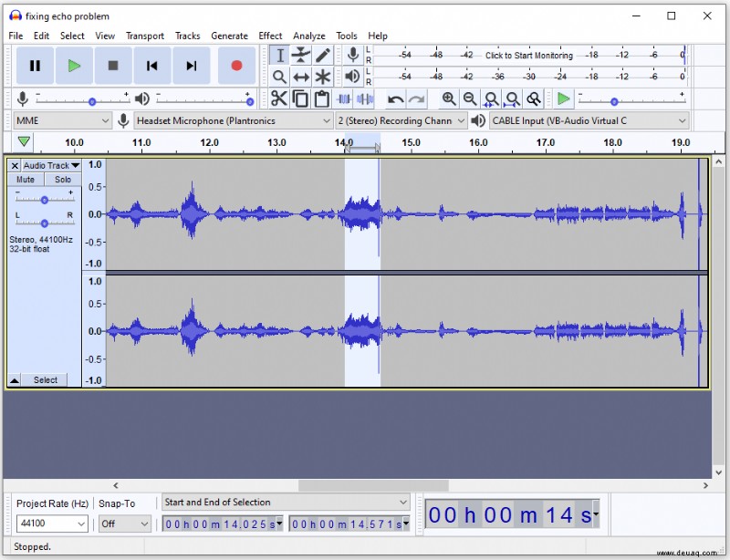Image resolution: width=730 pixels, height=560 pixels.
Task: Select the Envelope tool
Action: tap(301, 56)
